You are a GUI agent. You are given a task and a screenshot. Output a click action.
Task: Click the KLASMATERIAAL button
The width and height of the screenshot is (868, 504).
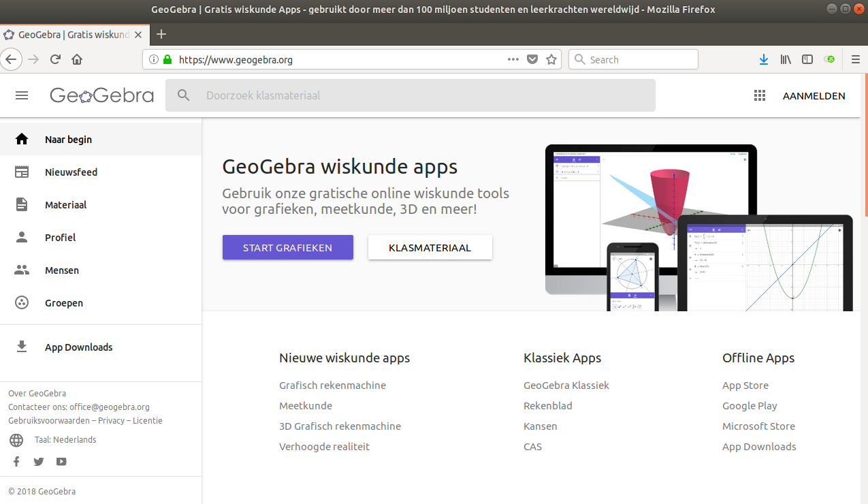pos(430,247)
